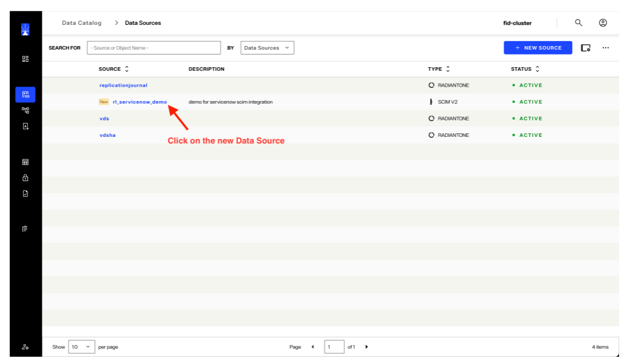Open the padlock security sidebar icon
The width and height of the screenshot is (627, 364).
click(25, 178)
